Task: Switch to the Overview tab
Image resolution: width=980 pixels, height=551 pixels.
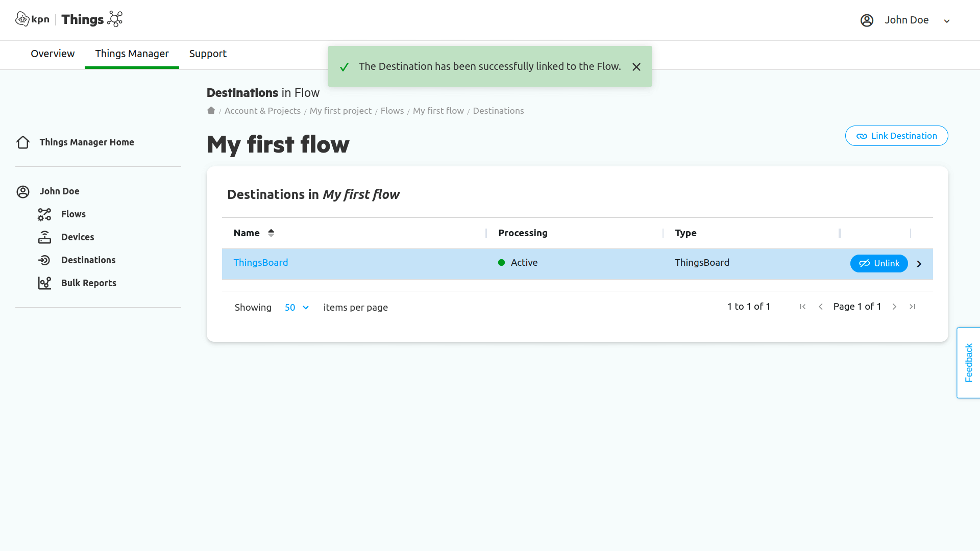Action: (x=53, y=54)
